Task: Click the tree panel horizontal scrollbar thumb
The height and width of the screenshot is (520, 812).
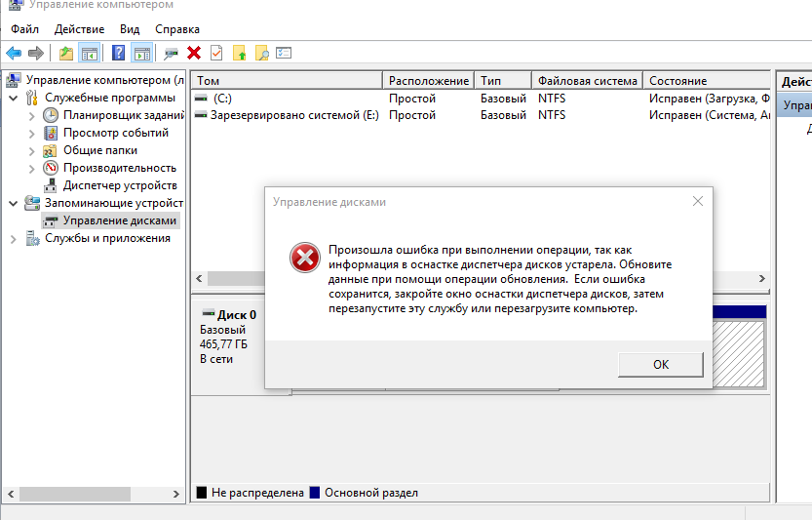Action: (x=74, y=494)
